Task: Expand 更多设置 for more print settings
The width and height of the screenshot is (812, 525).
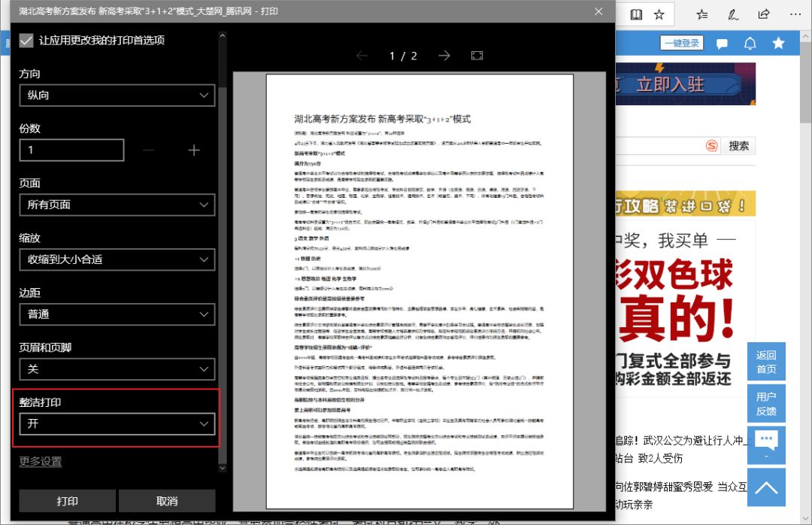Action: pyautogui.click(x=39, y=461)
